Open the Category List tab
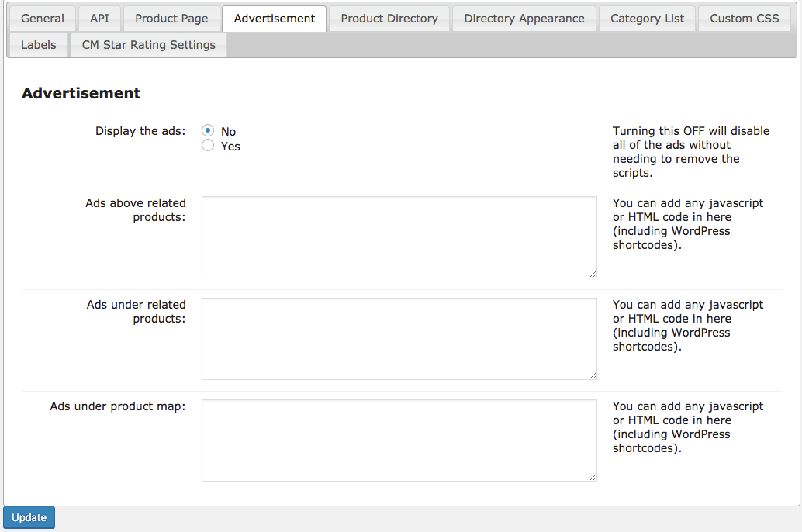Screen dimensions: 802x532 tap(647, 19)
